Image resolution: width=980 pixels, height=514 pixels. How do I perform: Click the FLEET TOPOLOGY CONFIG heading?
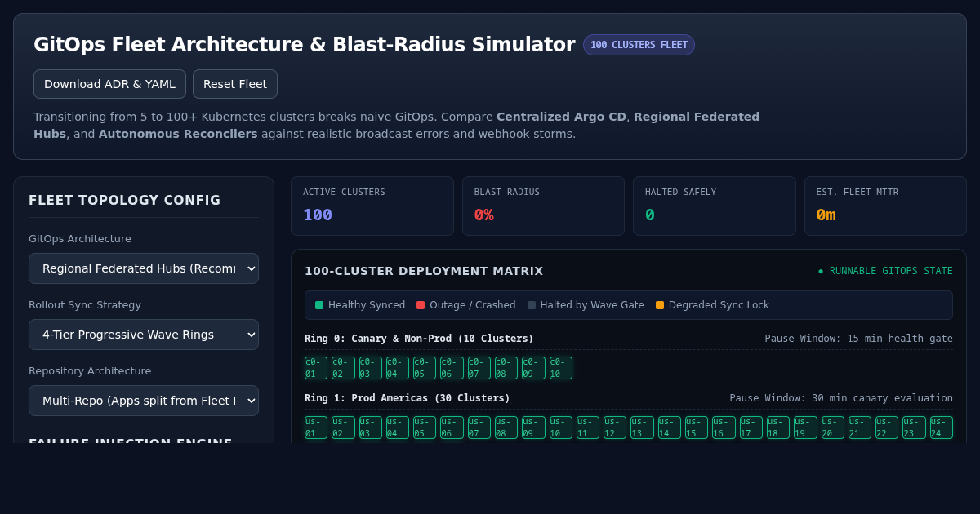[x=125, y=200]
